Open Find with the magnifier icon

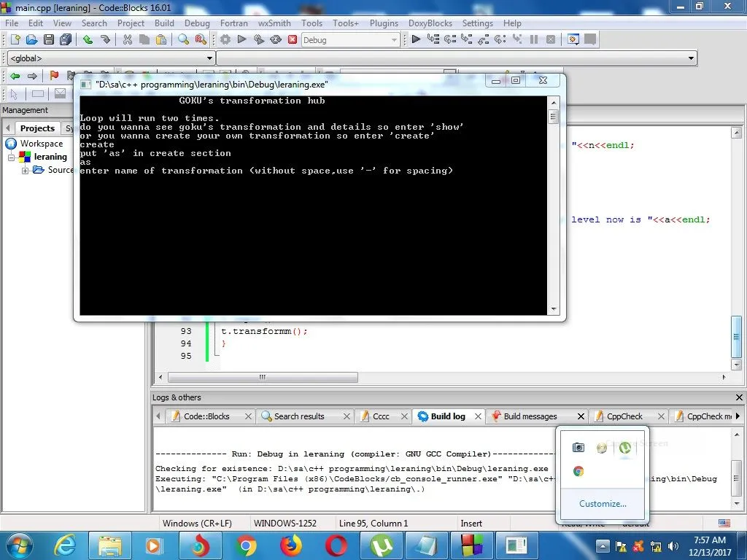click(x=183, y=39)
